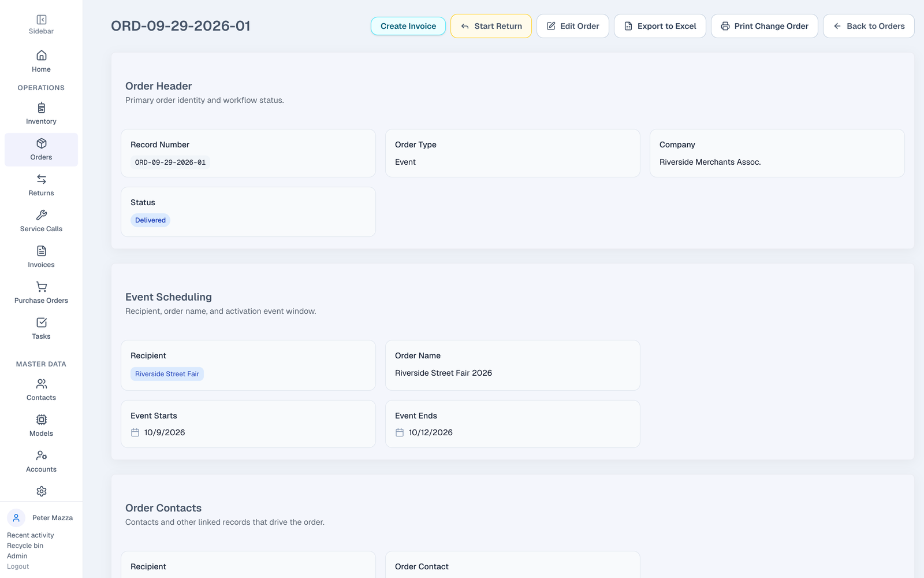Open Purchase Orders cart icon

point(41,287)
